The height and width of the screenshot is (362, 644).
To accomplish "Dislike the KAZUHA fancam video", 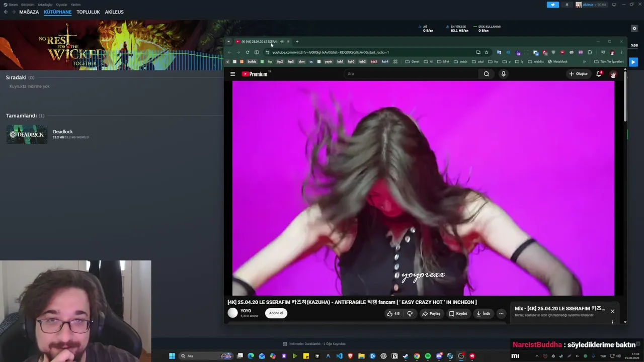I will click(x=410, y=313).
